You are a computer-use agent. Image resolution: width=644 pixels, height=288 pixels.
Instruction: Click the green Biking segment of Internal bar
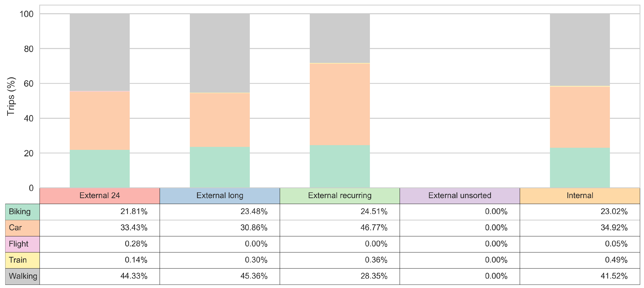579,168
